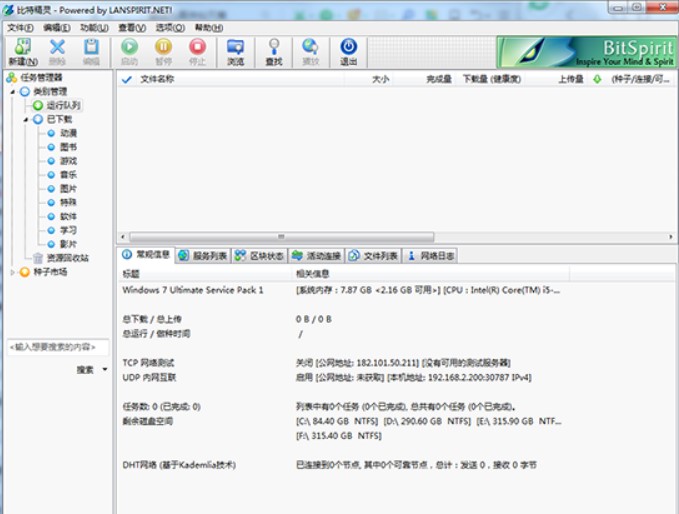
Task: Click the task list scrollbar right arrow
Action: click(x=671, y=237)
